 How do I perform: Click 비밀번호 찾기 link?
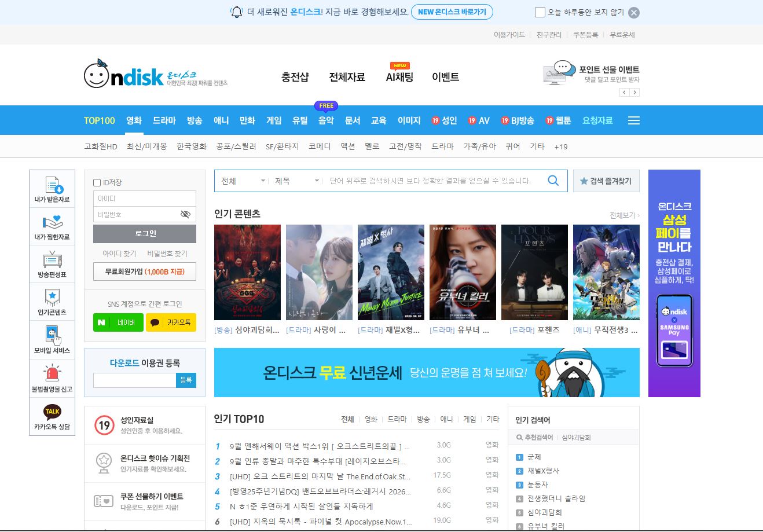click(167, 254)
